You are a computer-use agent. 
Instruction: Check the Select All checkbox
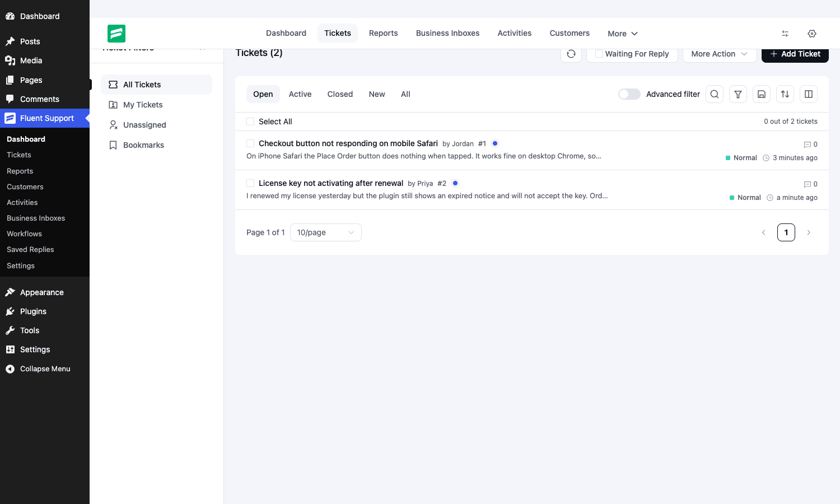(x=250, y=122)
